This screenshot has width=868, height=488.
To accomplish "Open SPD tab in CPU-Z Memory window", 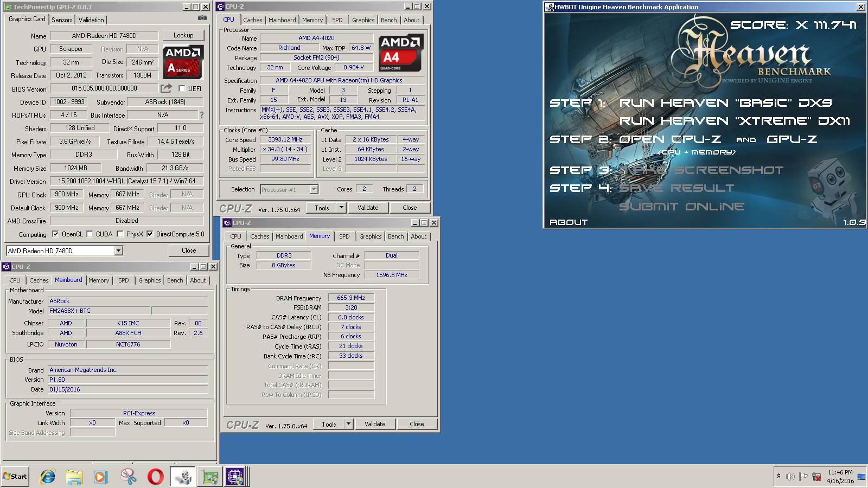I will pyautogui.click(x=344, y=236).
